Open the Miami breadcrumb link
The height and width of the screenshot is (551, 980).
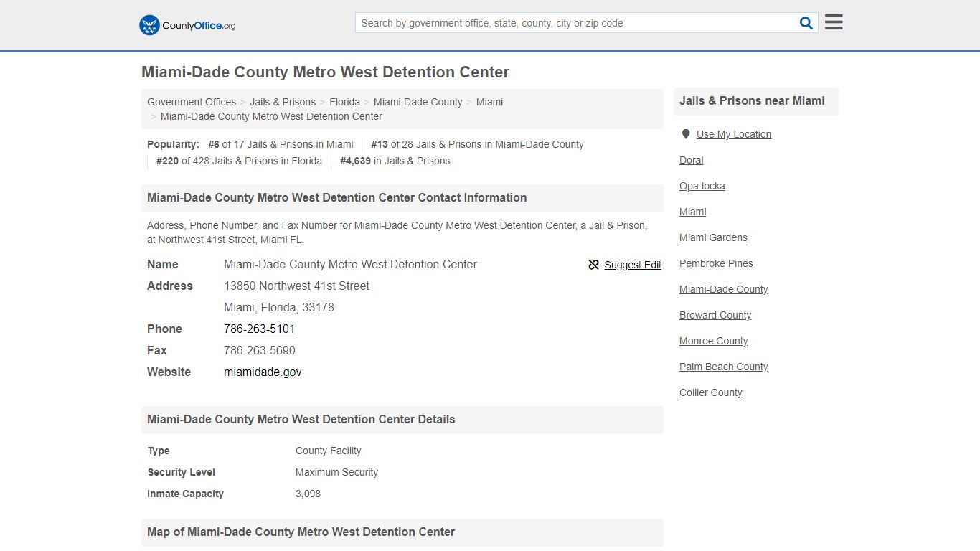tap(490, 102)
